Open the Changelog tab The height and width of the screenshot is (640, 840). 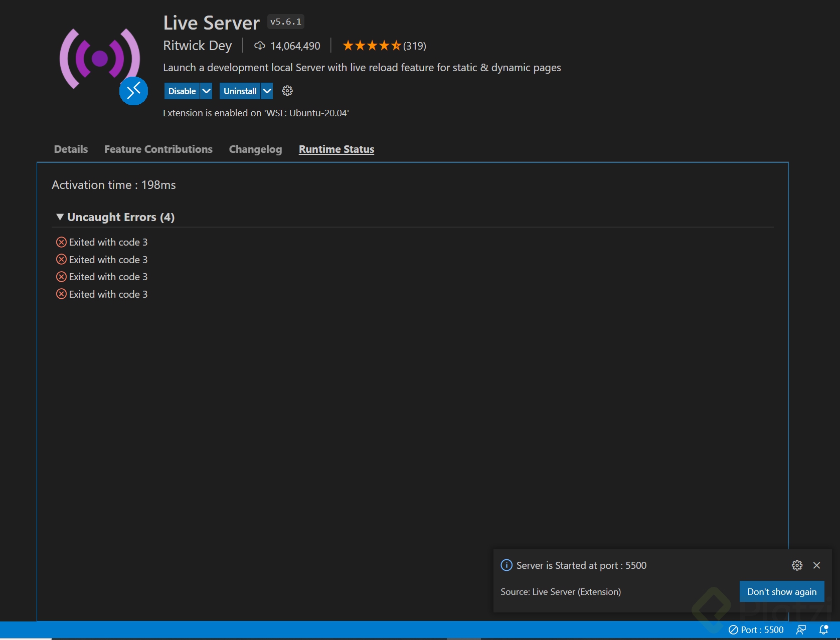255,149
